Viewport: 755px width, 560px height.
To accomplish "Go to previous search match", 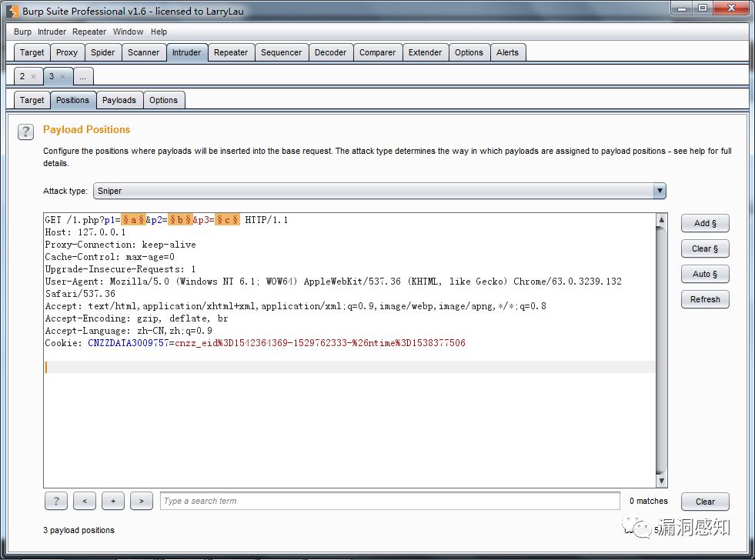I will [x=85, y=501].
